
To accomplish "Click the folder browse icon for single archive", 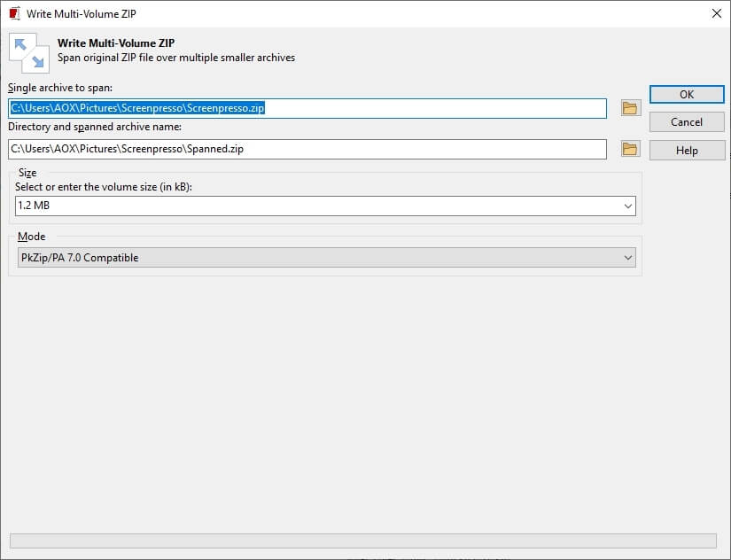I will pos(630,107).
